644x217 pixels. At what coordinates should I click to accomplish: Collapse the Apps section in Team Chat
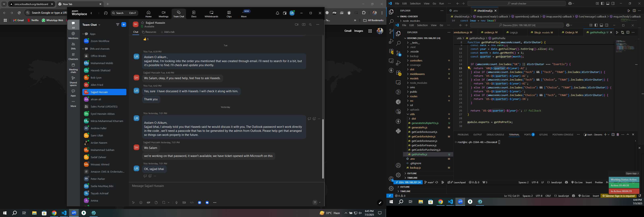[83, 34]
